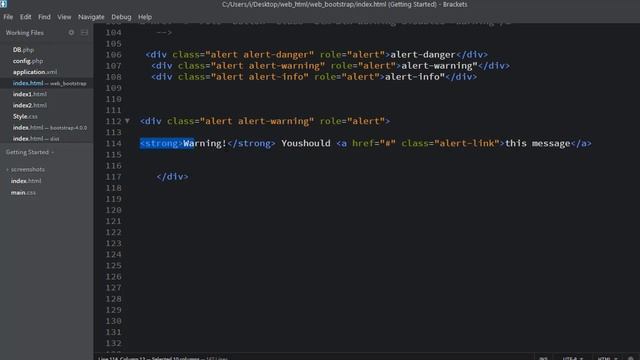This screenshot has width=640, height=360.
Task: Select index2.html in Working Files
Action: 29,105
